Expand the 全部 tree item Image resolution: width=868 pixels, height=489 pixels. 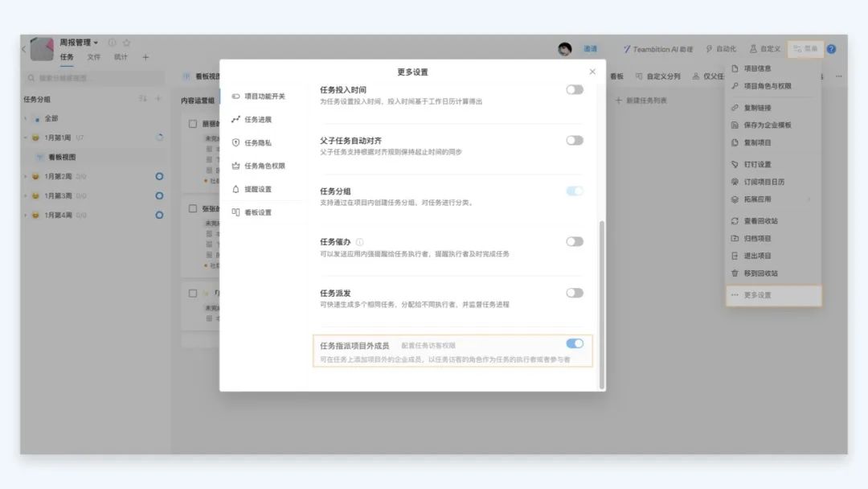coord(26,118)
